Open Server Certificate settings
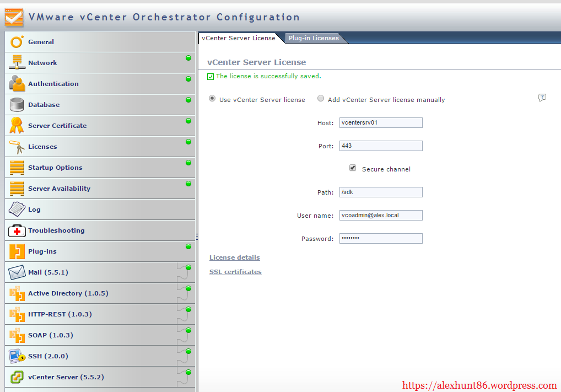This screenshot has height=392, width=561. (x=100, y=126)
